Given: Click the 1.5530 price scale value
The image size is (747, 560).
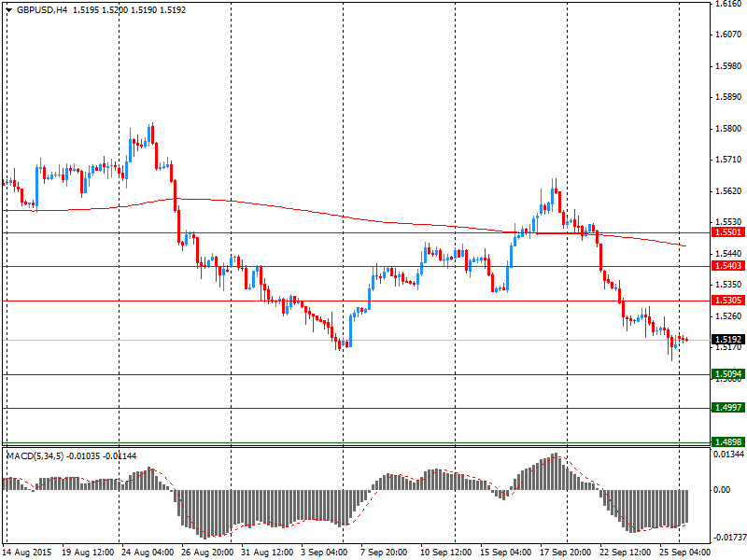Looking at the screenshot, I should (728, 222).
